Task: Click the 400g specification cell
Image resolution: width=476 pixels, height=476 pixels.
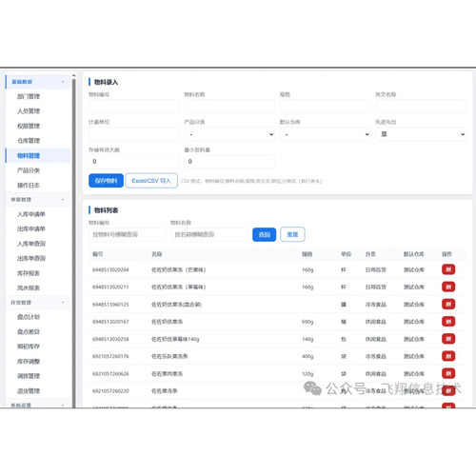Action: click(x=307, y=356)
